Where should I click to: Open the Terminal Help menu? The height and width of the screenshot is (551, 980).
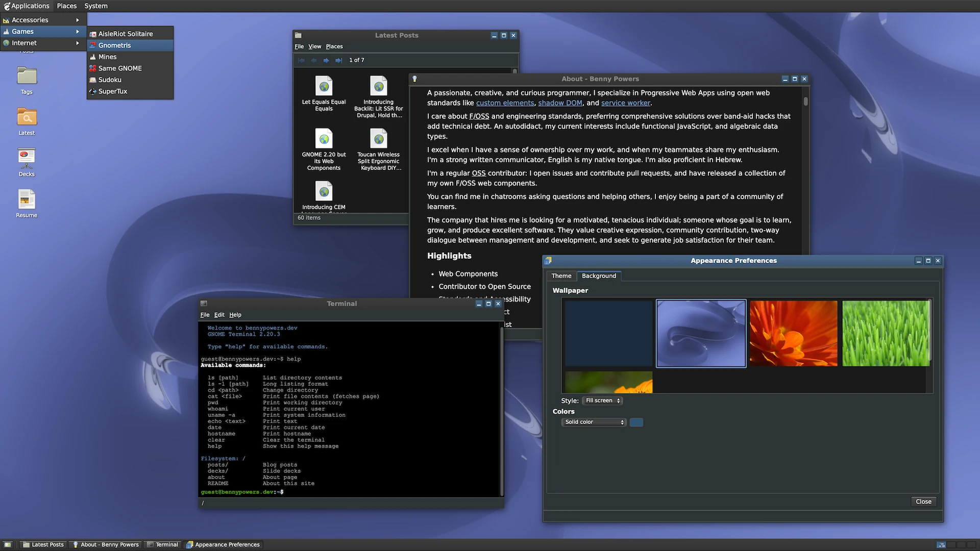(x=235, y=315)
